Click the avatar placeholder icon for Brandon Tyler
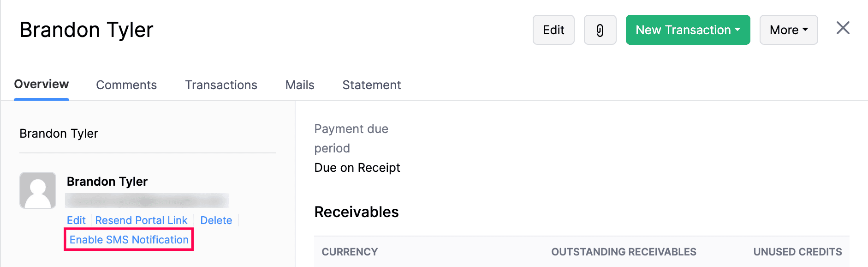The height and width of the screenshot is (267, 868). [38, 190]
